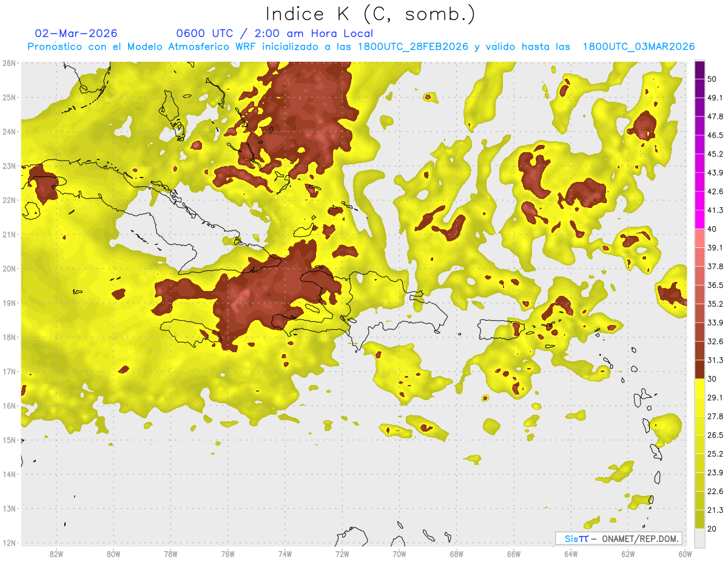Click the '68W' longitude label
This screenshot has width=728, height=562.
[x=457, y=554]
